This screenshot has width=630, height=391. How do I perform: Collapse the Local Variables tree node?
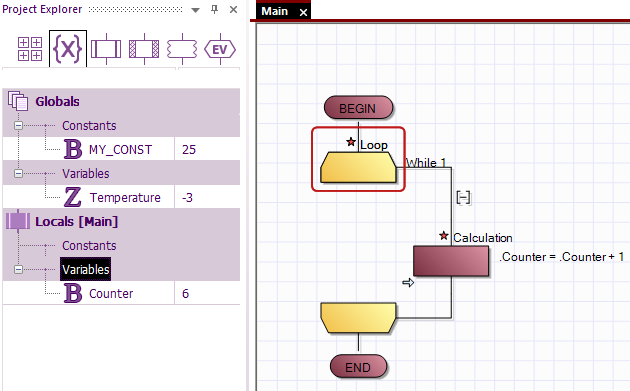[x=18, y=269]
